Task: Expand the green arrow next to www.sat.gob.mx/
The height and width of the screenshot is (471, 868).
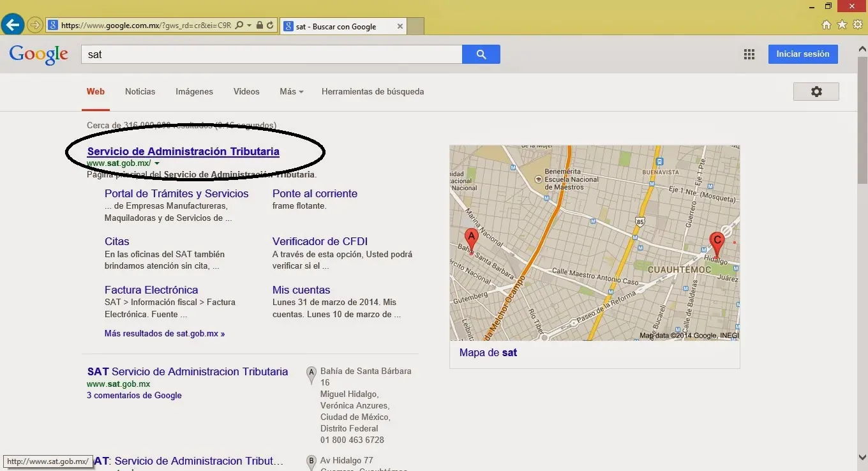Action: (157, 163)
